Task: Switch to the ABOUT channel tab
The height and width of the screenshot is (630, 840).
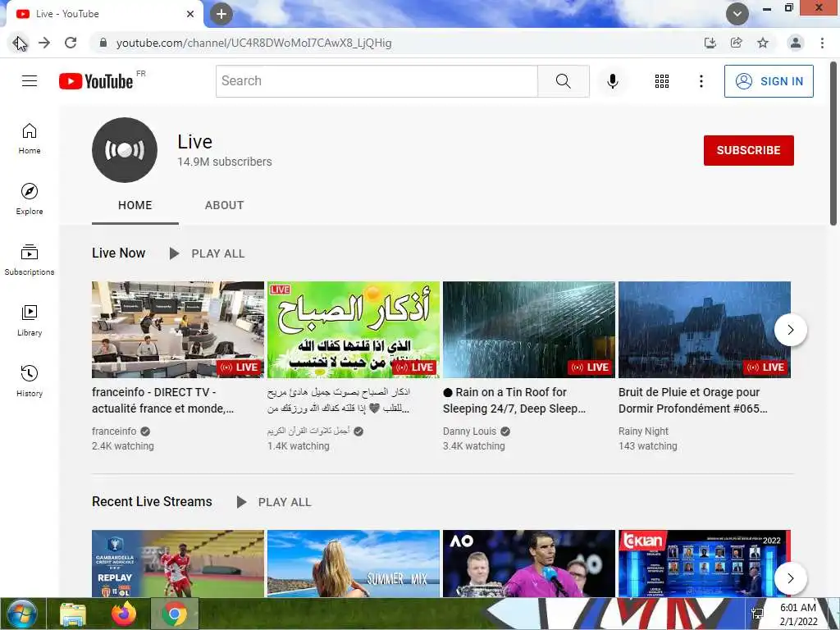Action: coord(225,206)
